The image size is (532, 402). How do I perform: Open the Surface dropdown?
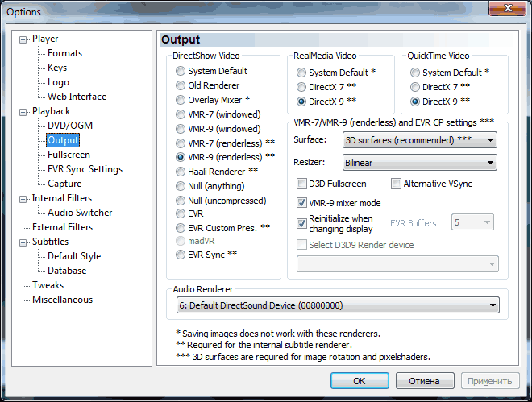click(419, 140)
